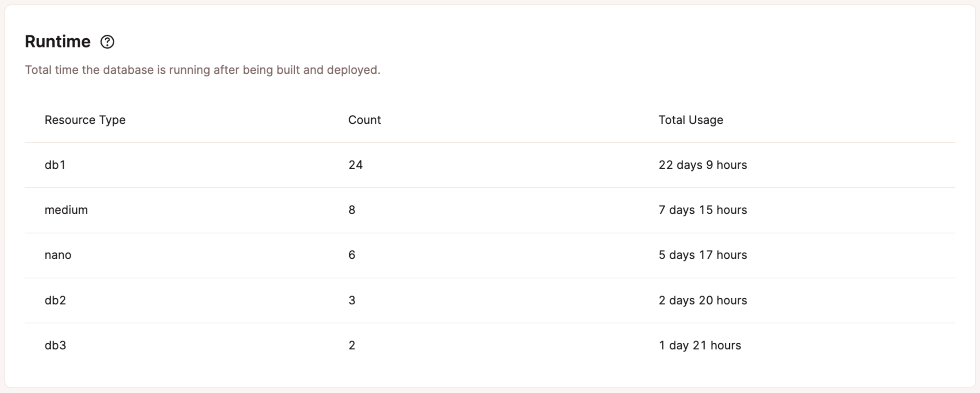Click the "1 day 21 hours" usage value

700,345
